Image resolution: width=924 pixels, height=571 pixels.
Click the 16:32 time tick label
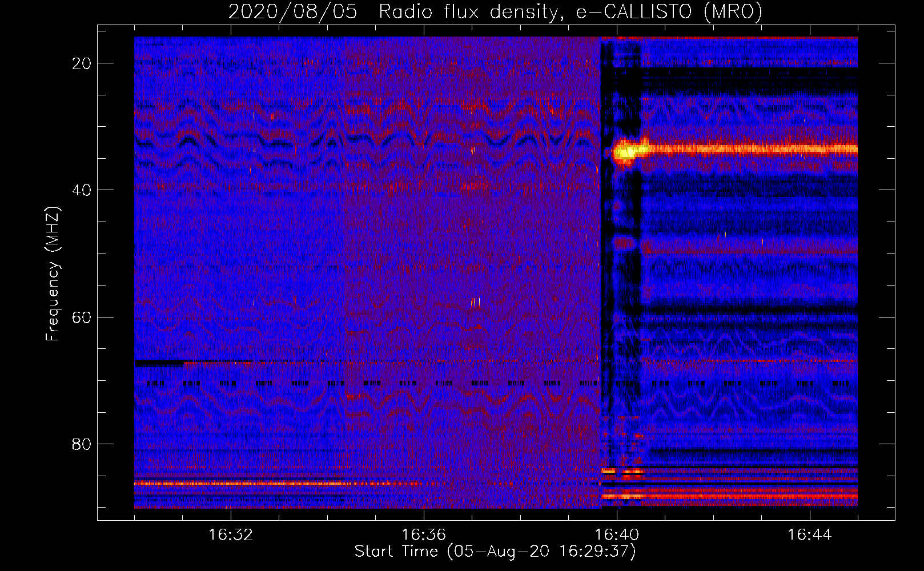pos(231,535)
